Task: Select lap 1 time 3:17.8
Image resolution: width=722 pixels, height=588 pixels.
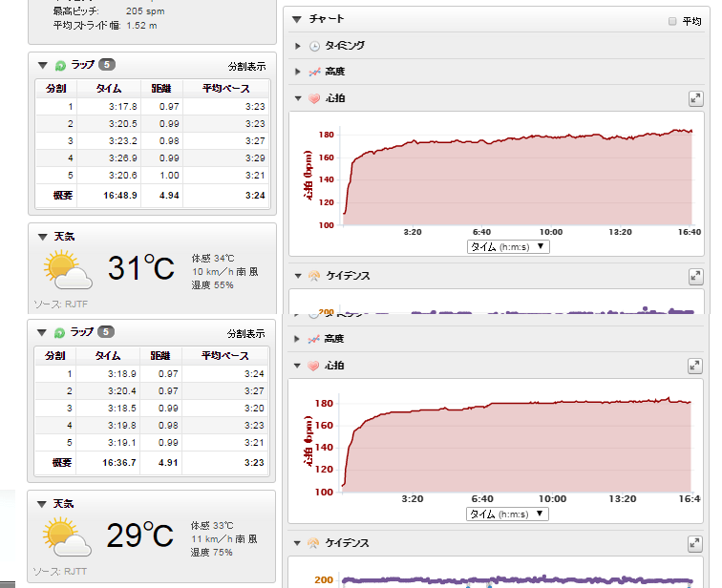Action: (x=123, y=107)
